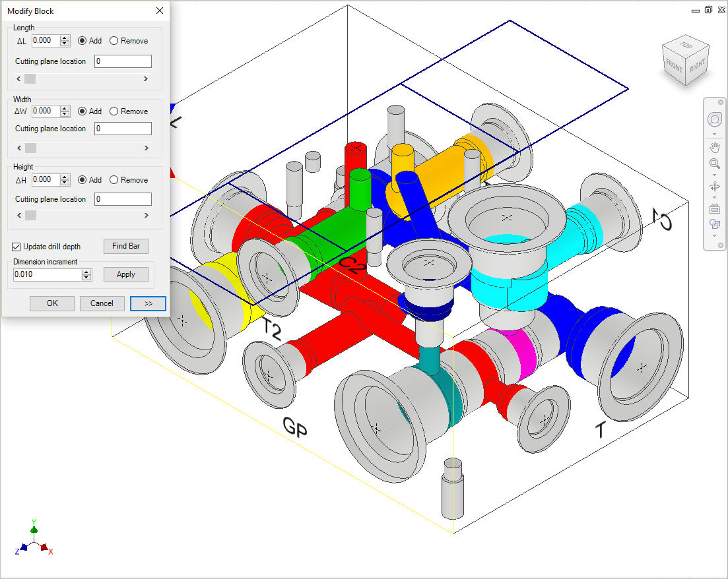The image size is (728, 579).
Task: Select Add radio button under Width
Action: pos(83,111)
